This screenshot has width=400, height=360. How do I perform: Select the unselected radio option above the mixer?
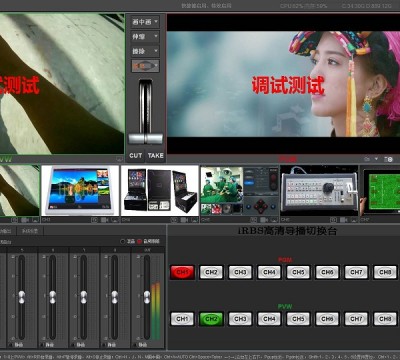pos(122,241)
